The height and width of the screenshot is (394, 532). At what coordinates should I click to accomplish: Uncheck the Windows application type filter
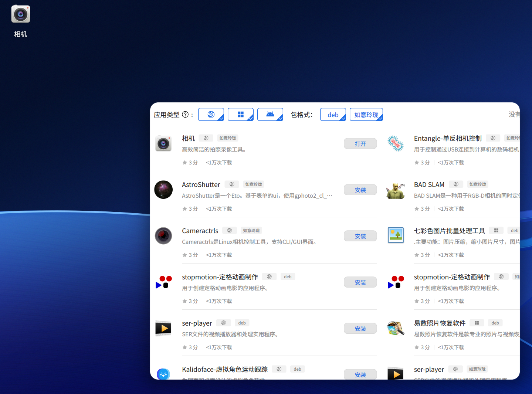[x=241, y=114]
